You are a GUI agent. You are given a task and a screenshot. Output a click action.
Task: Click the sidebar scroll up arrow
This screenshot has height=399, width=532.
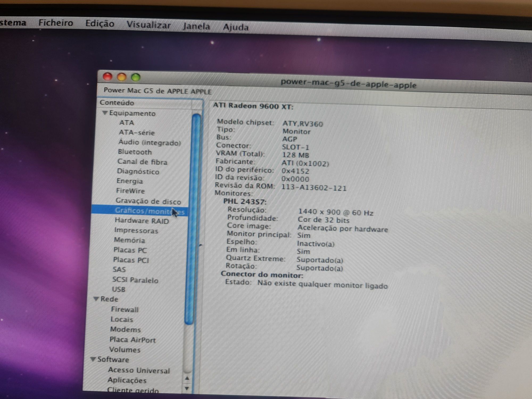coord(187,379)
